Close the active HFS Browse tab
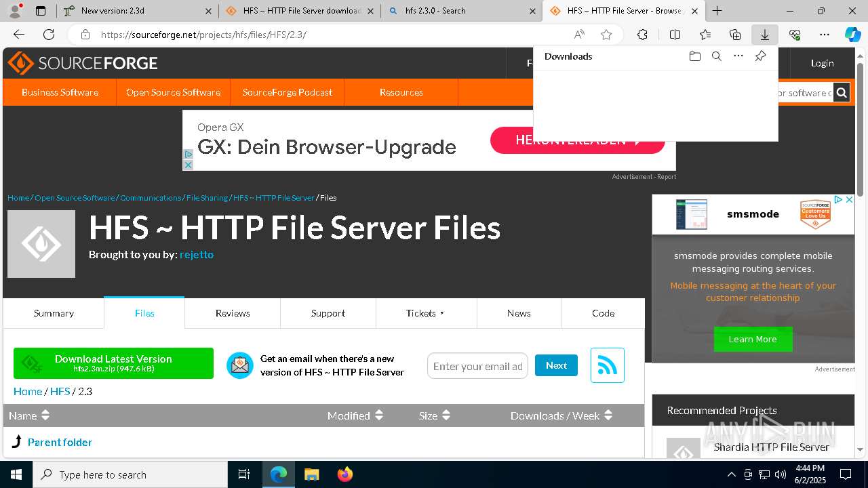 (694, 11)
